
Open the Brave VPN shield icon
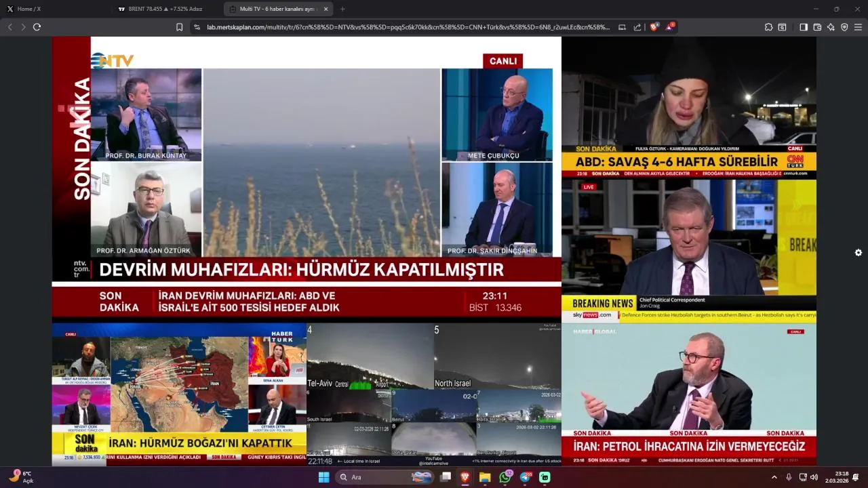[x=844, y=27]
